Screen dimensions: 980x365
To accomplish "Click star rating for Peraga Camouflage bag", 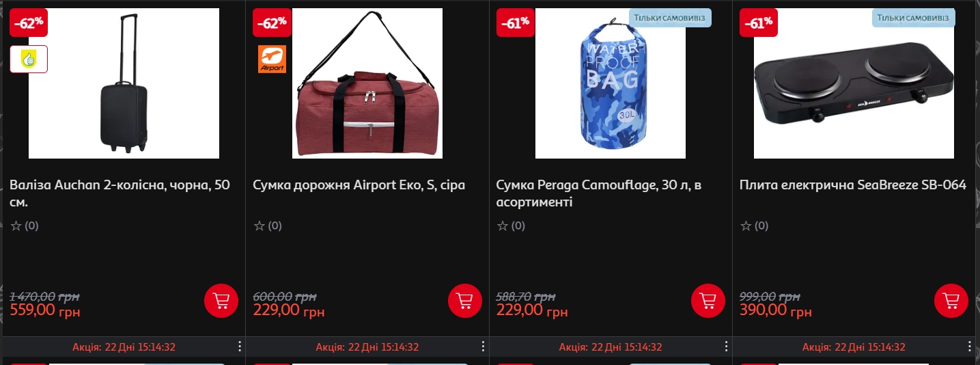I will point(503,226).
